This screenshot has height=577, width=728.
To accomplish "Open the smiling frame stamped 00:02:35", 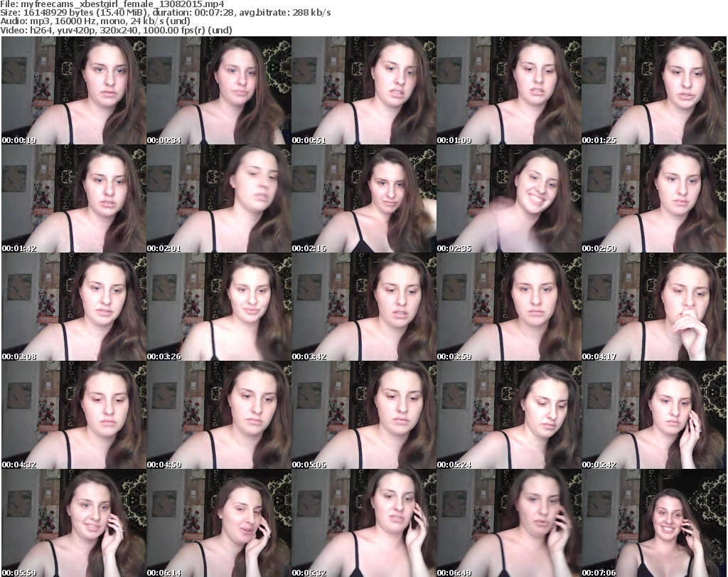I will coord(509,198).
